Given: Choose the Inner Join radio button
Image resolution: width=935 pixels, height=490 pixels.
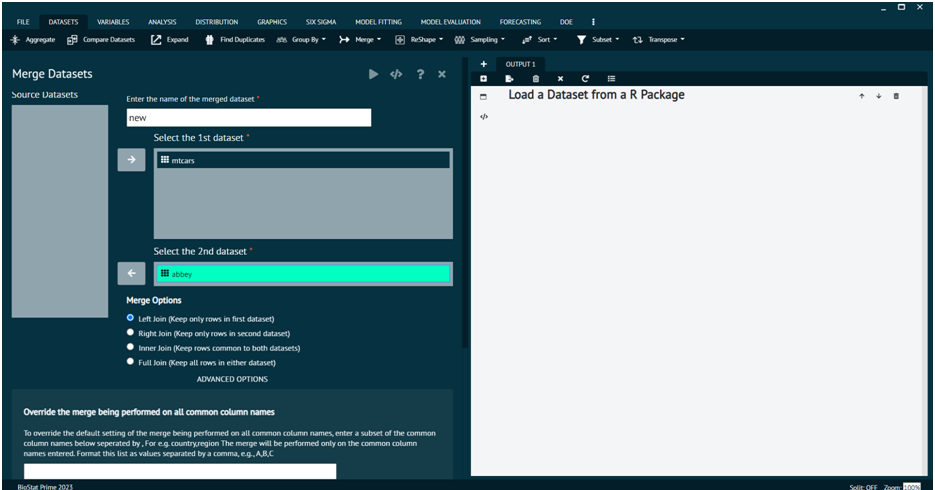Looking at the screenshot, I should [x=130, y=347].
